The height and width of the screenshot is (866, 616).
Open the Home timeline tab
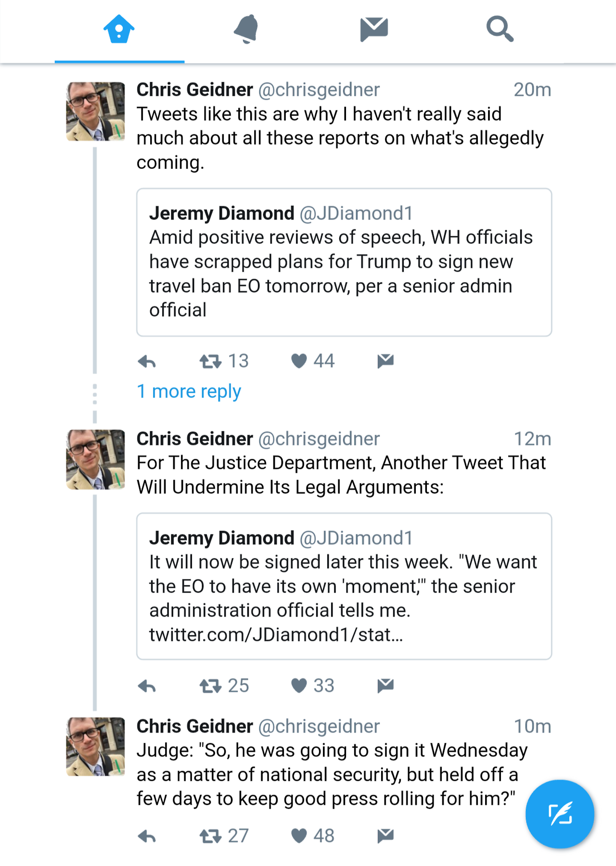(x=119, y=29)
